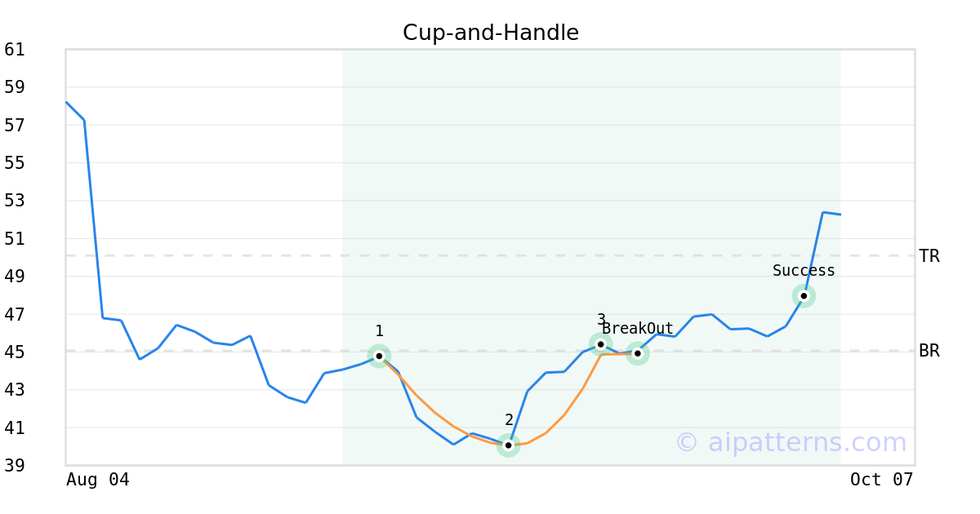The height and width of the screenshot is (514, 980).
Task: Click the TR line label
Action: 929,256
